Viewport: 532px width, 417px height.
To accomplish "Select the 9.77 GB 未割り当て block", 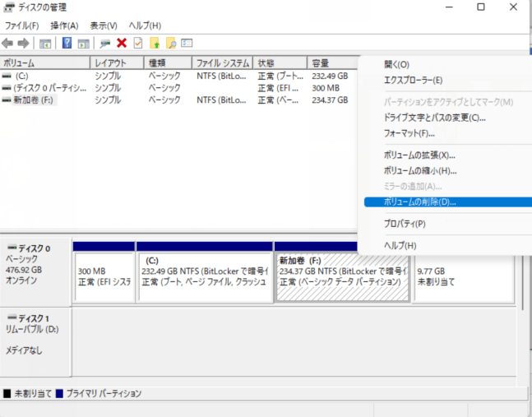I will pyautogui.click(x=464, y=277).
